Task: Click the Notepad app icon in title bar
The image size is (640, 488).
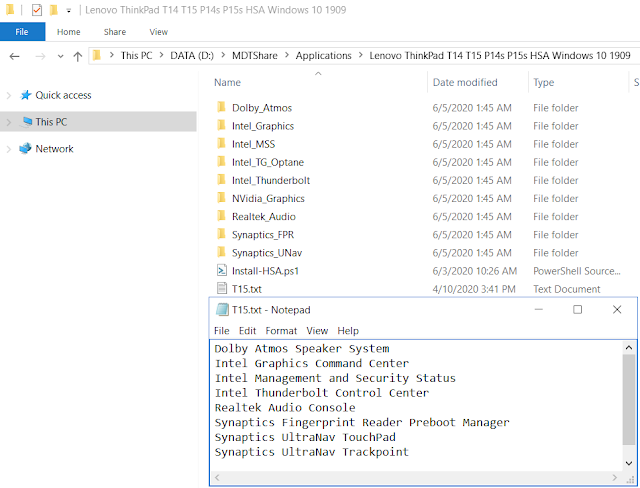Action: pos(222,310)
